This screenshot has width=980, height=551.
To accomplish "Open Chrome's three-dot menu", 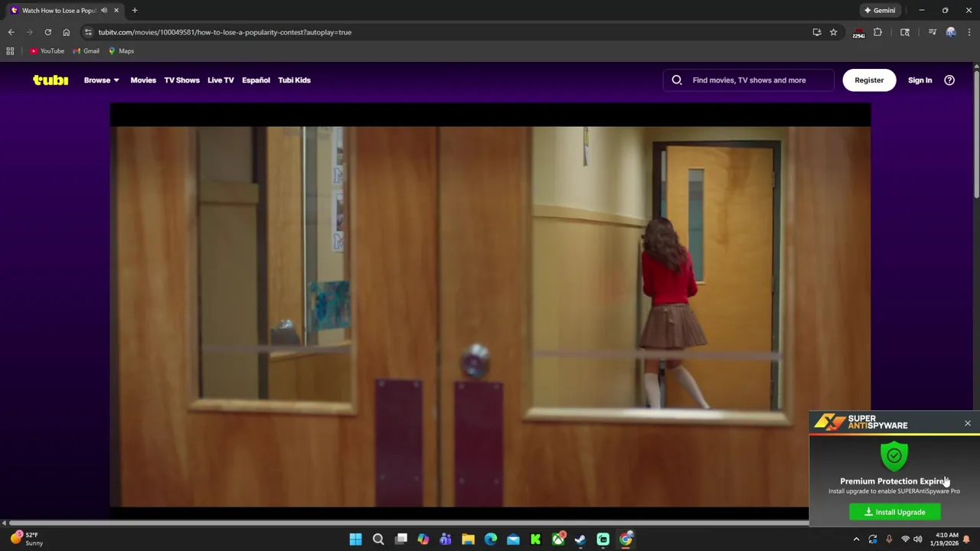I will coord(969,32).
